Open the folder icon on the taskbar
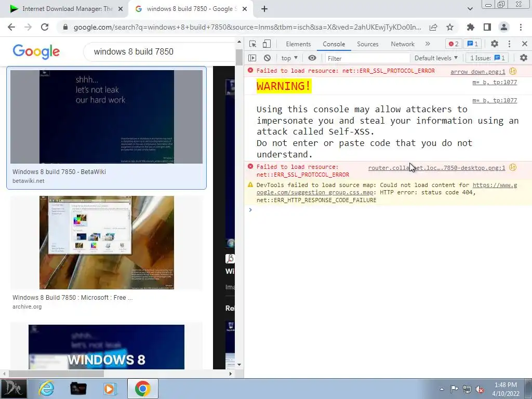The height and width of the screenshot is (399, 532). click(x=78, y=389)
